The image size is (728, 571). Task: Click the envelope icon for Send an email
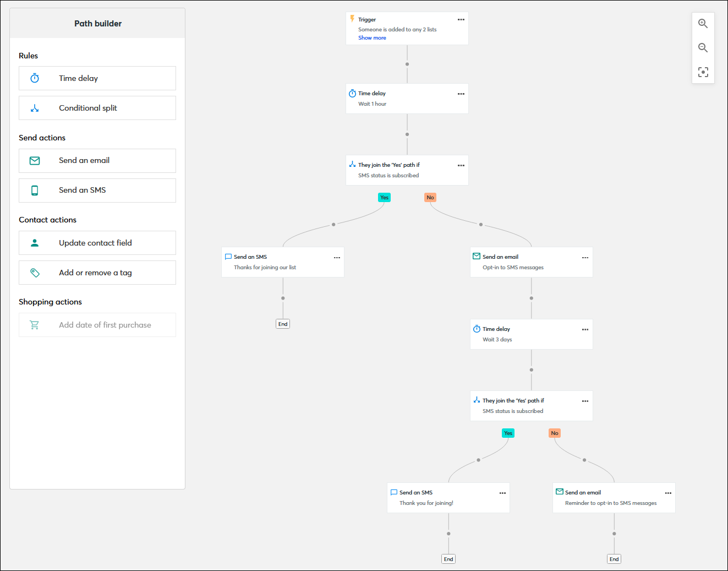tap(35, 161)
